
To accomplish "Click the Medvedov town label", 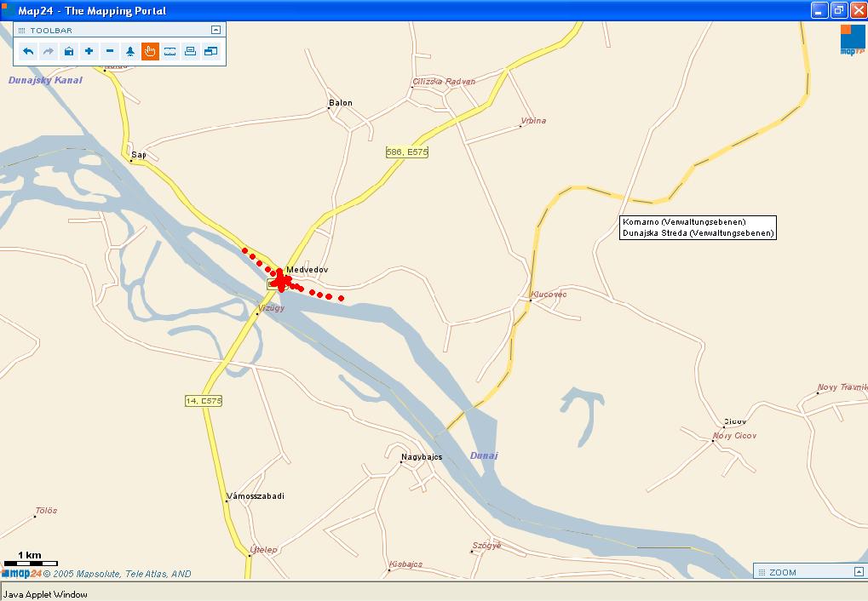I will (308, 270).
